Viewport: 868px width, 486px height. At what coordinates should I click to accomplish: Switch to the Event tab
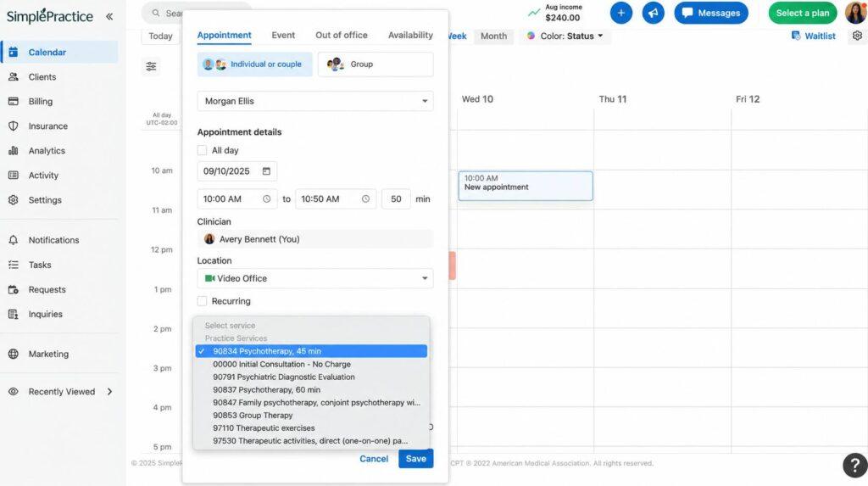283,35
